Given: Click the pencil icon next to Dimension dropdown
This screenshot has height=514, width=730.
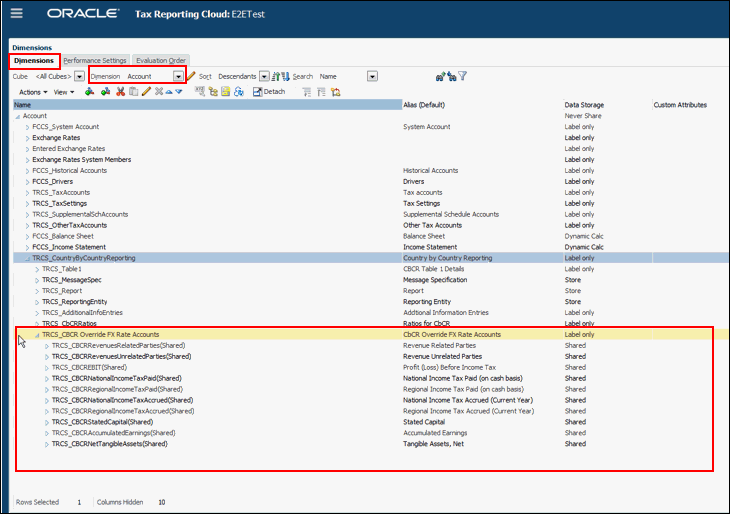Looking at the screenshot, I should coord(191,76).
